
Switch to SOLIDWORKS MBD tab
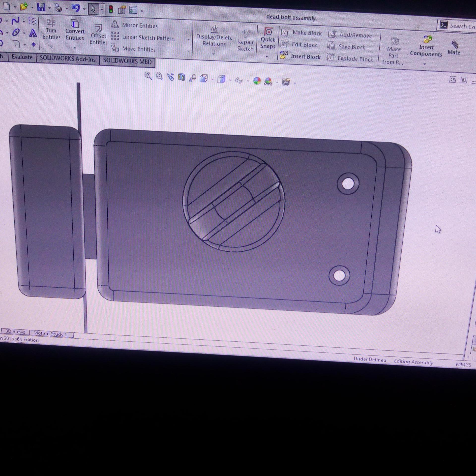tap(127, 61)
